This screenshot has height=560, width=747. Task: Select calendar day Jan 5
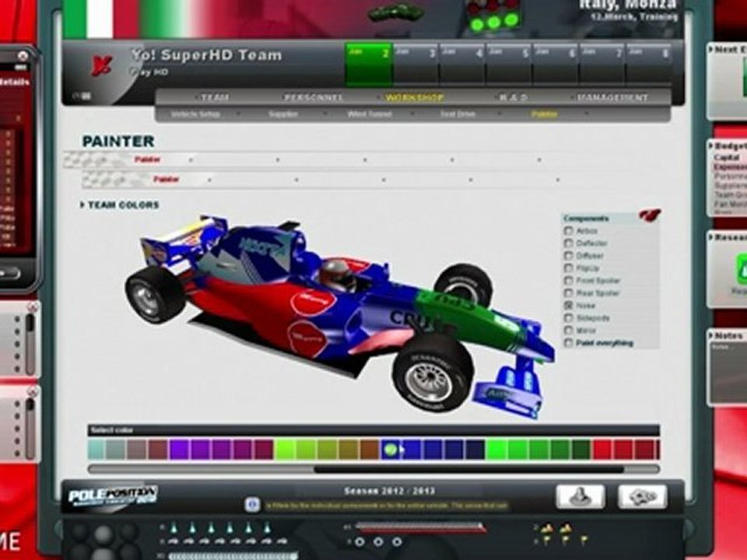[x=508, y=65]
